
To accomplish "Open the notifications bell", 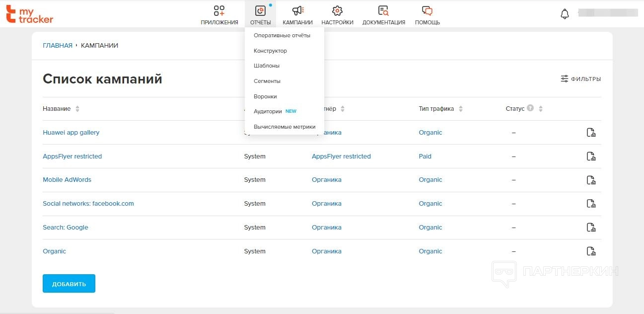I will (565, 14).
